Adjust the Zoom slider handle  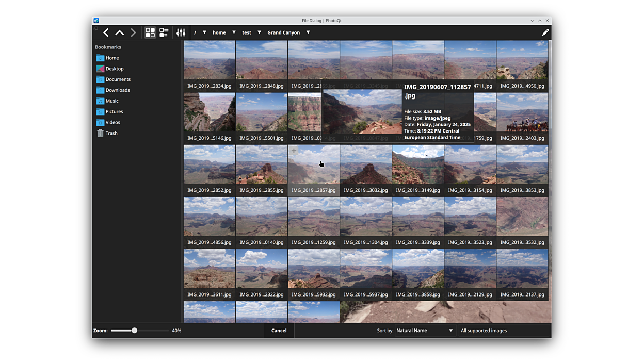coord(134,331)
